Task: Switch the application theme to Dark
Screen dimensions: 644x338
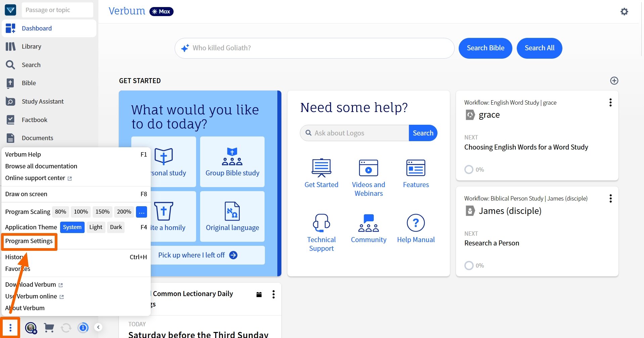Action: click(116, 227)
